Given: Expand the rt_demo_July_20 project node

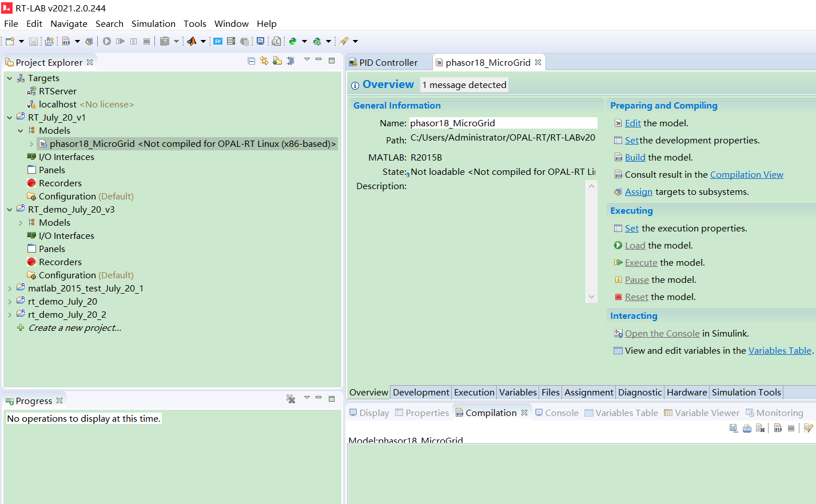Looking at the screenshot, I should pos(10,301).
